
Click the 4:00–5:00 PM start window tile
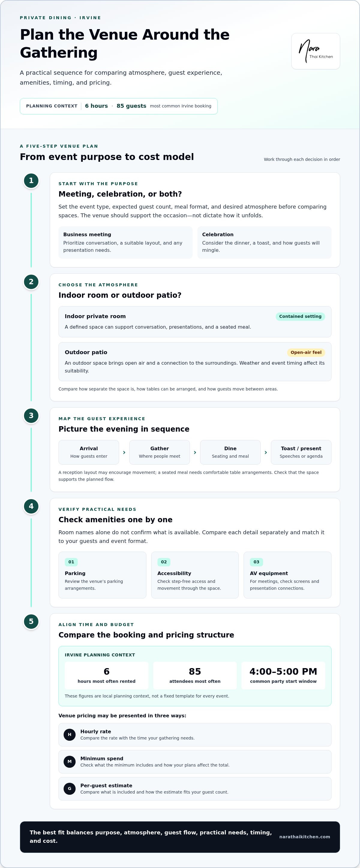click(x=283, y=676)
